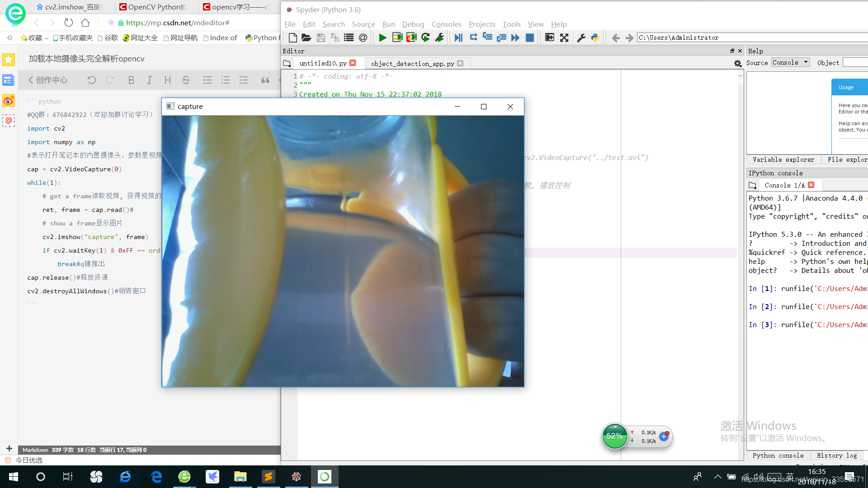The height and width of the screenshot is (488, 868).
Task: Open the Index of bookmark
Action: (x=220, y=38)
